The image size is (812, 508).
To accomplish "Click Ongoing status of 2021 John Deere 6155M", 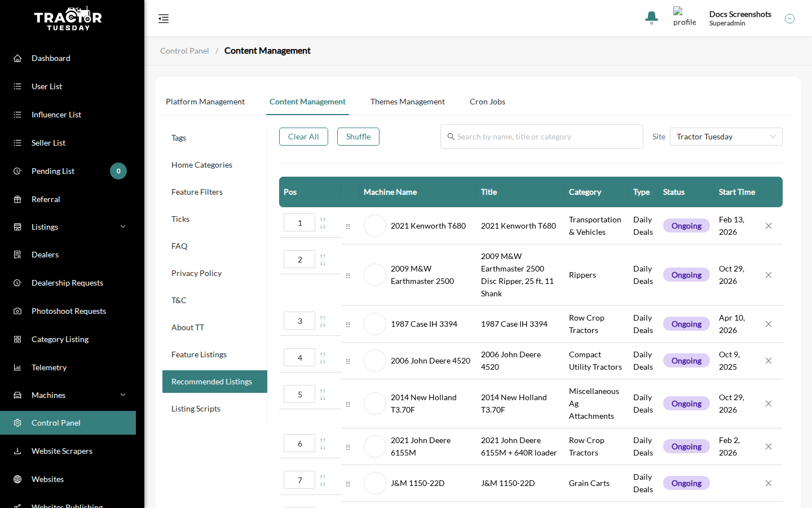I will 686,446.
